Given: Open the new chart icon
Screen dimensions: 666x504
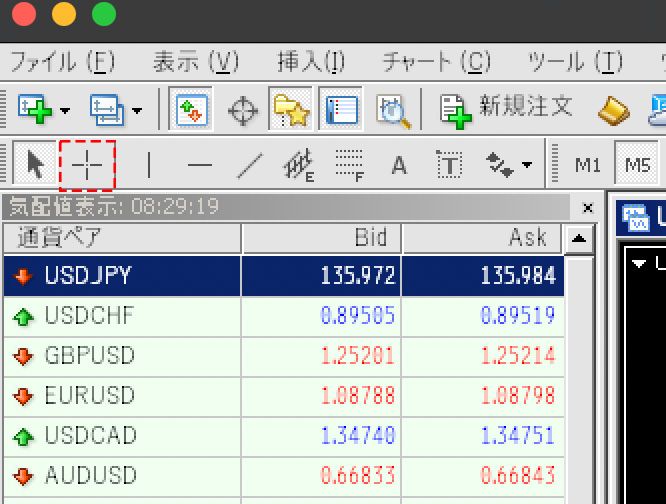Looking at the screenshot, I should tap(35, 110).
